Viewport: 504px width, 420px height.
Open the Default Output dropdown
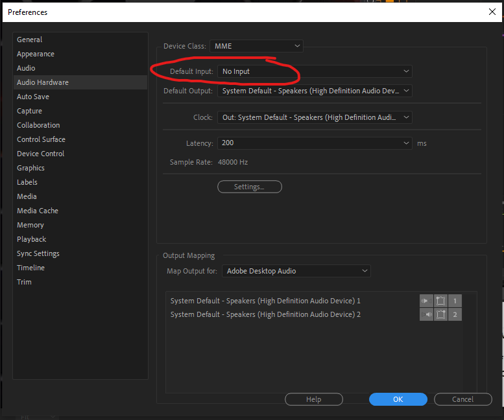[x=315, y=91]
